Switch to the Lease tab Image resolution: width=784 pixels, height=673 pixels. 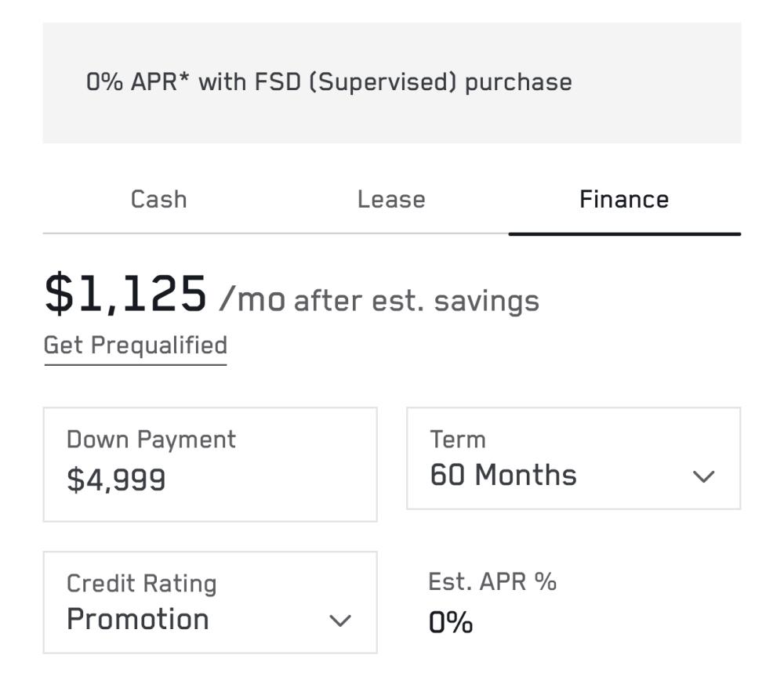[x=391, y=200]
